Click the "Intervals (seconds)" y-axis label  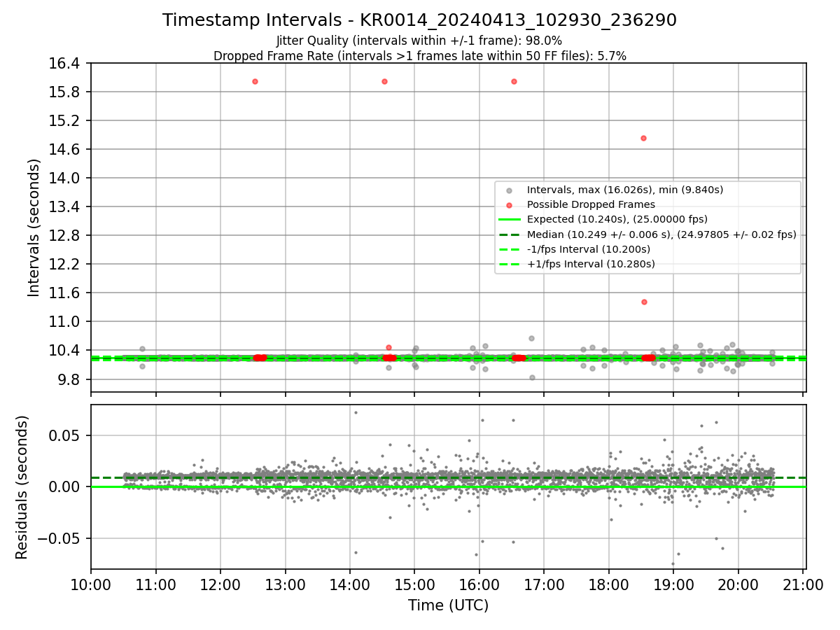click(x=34, y=227)
